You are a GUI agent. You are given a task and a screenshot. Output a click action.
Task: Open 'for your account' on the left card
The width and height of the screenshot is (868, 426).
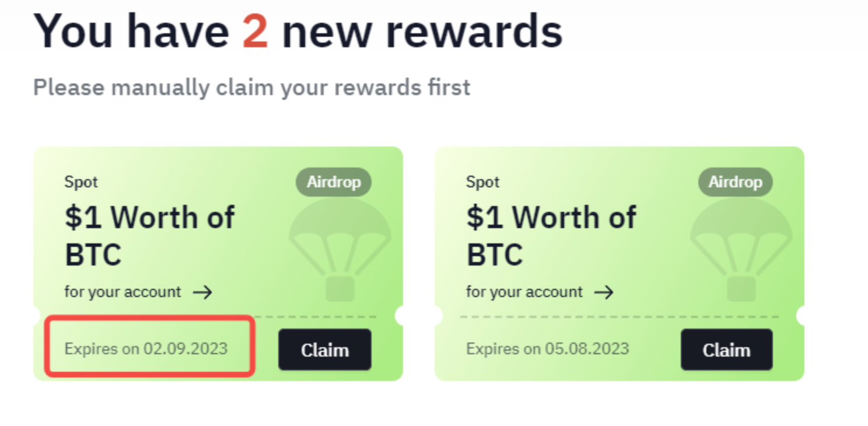point(121,292)
